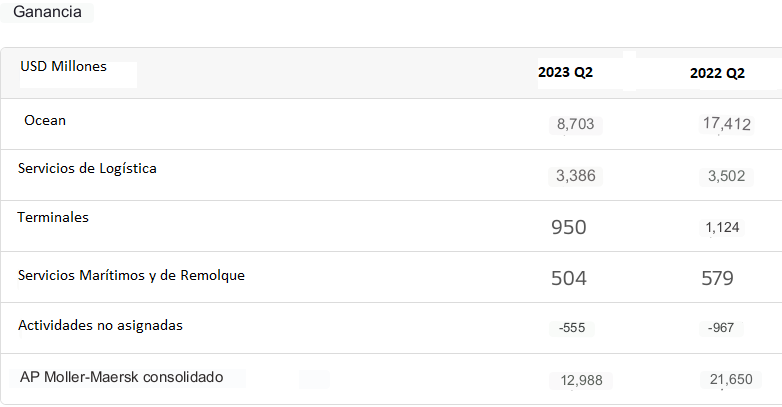This screenshot has width=782, height=407.
Task: Click Logística value 3,502
Action: click(726, 176)
